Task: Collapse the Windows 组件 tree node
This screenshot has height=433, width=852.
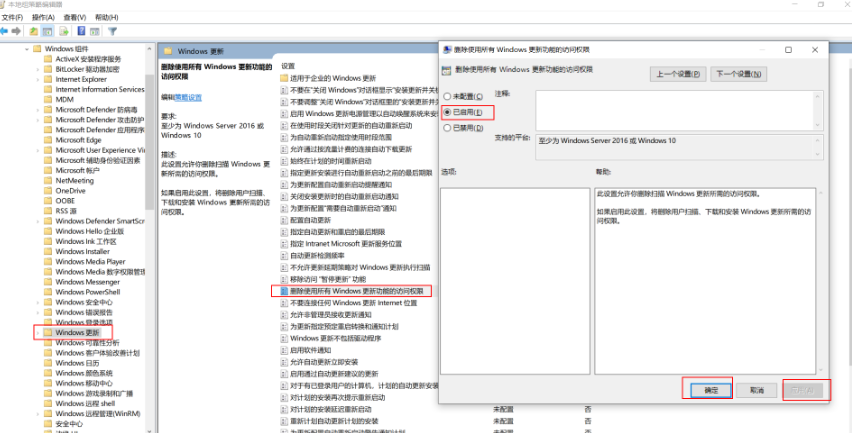Action: 27,49
